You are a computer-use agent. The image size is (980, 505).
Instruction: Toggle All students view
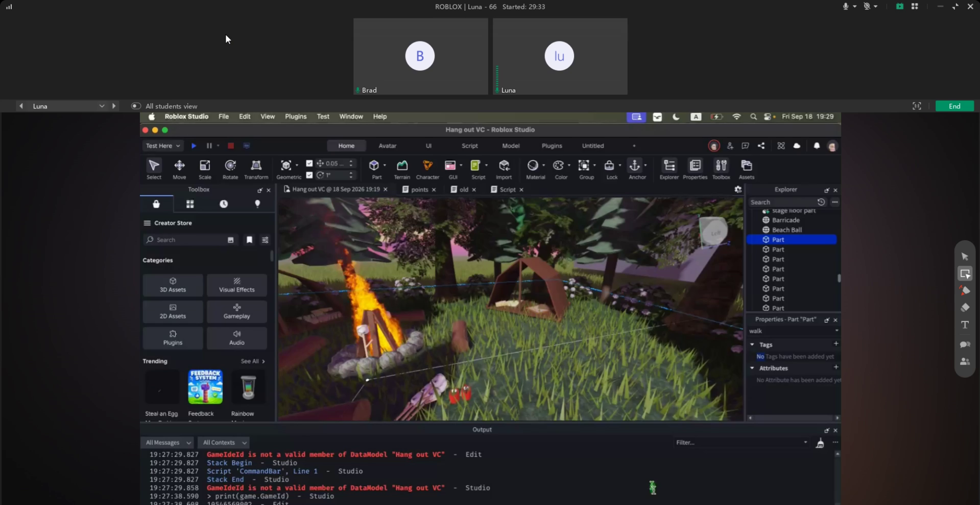pos(136,106)
